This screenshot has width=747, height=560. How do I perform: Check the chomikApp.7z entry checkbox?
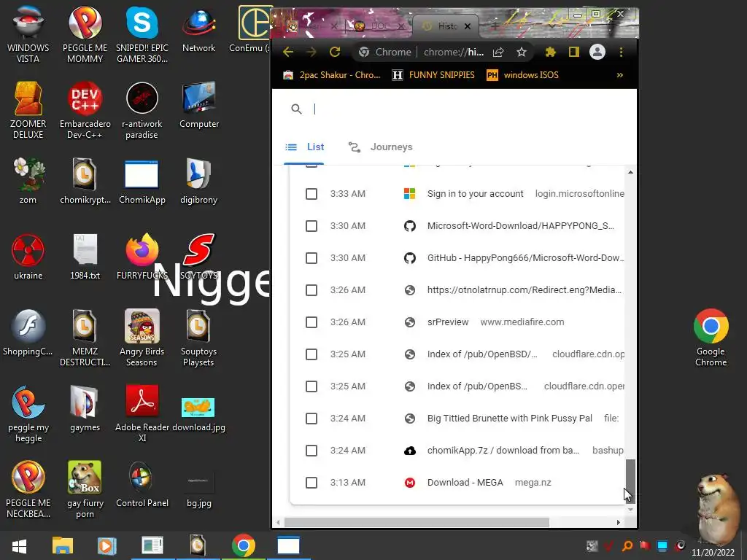pyautogui.click(x=311, y=451)
